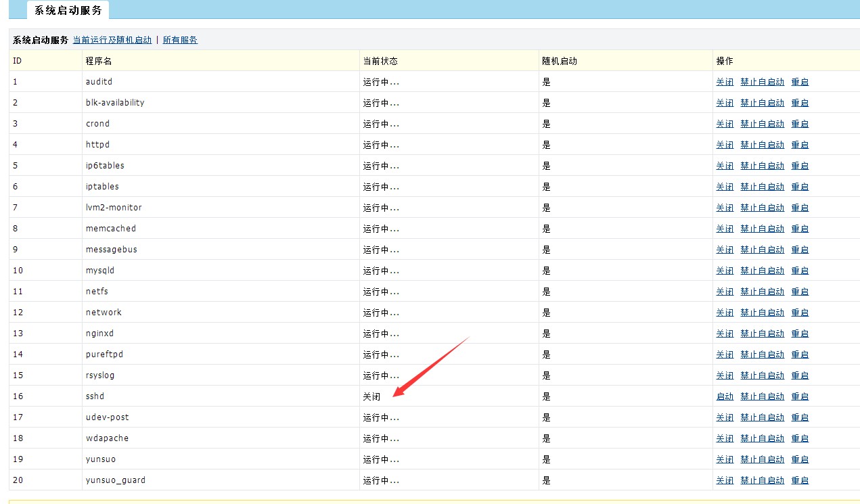The width and height of the screenshot is (860, 504).
Task: Start the sshd service with 启动
Action: tap(725, 396)
